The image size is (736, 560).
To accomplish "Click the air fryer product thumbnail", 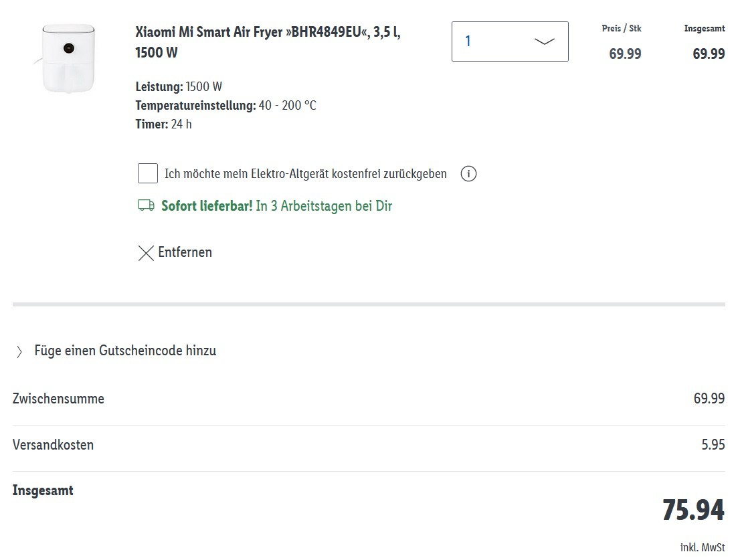I will click(x=68, y=59).
